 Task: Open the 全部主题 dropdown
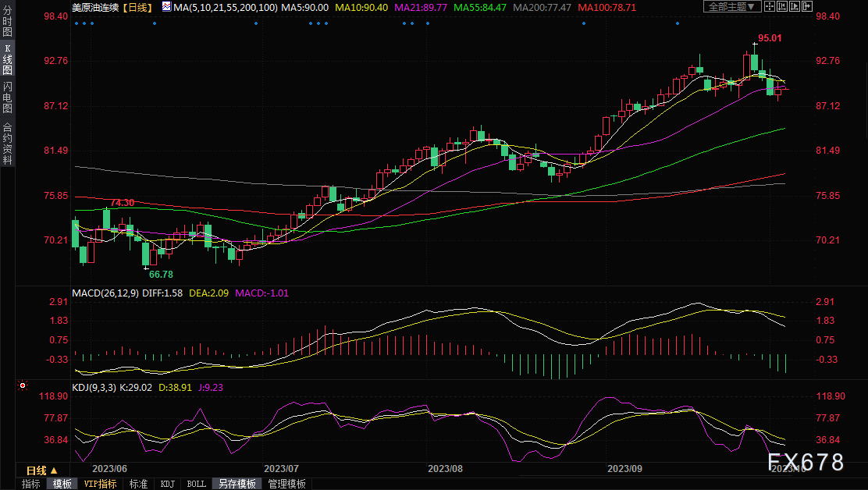click(732, 6)
